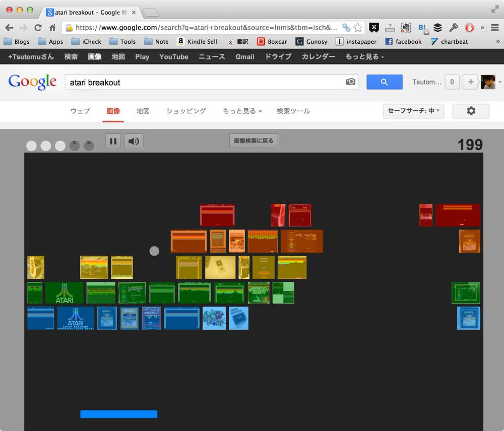Mute the game sound speaker button

(134, 141)
